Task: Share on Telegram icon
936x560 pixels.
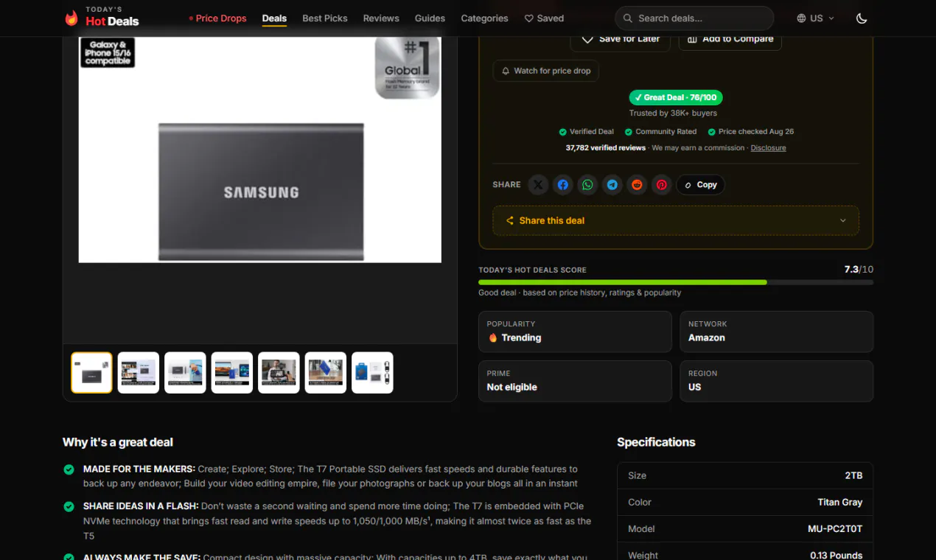Action: pyautogui.click(x=612, y=185)
